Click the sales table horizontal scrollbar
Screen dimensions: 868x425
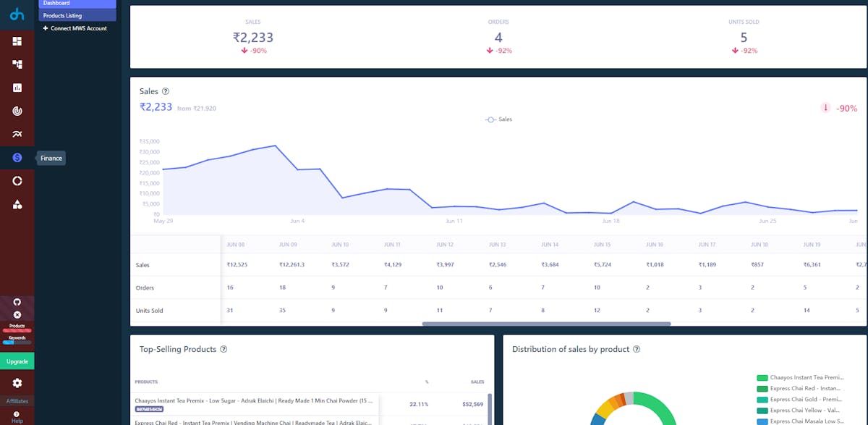tap(546, 324)
